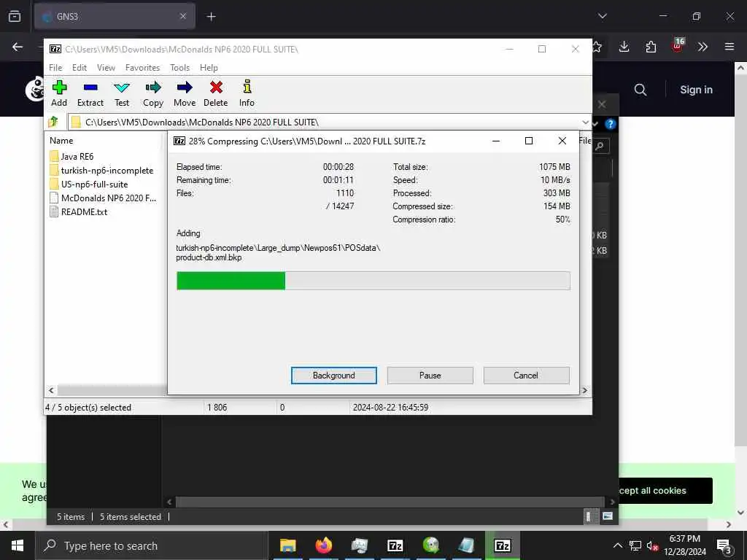This screenshot has height=560, width=747.
Task: Open the browser hamburger menu
Action: tap(729, 47)
